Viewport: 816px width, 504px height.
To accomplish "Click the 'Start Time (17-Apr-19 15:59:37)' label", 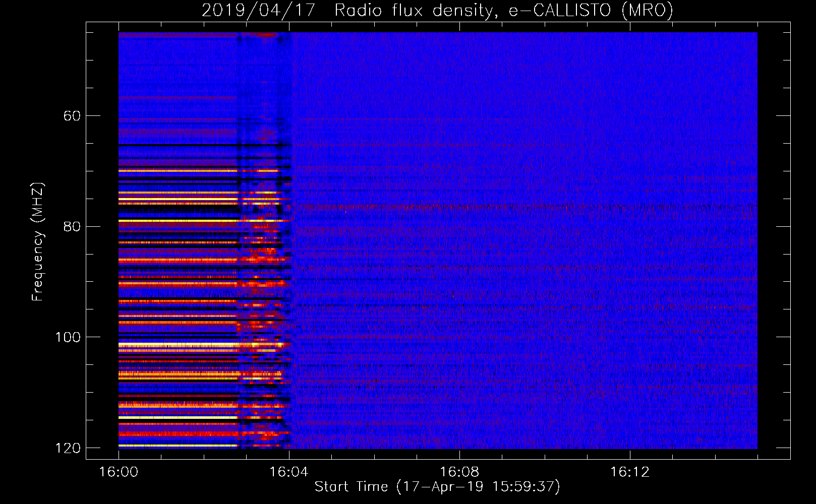I will point(437,487).
